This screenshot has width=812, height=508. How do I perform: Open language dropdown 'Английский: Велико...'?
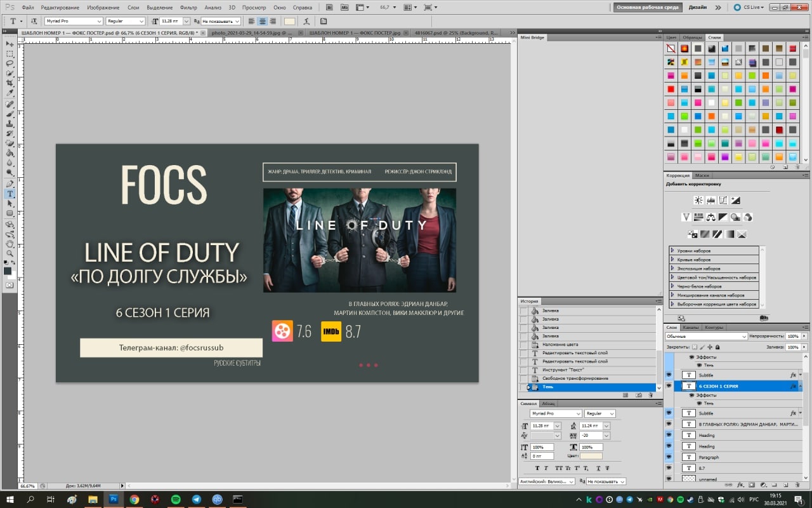coord(547,481)
